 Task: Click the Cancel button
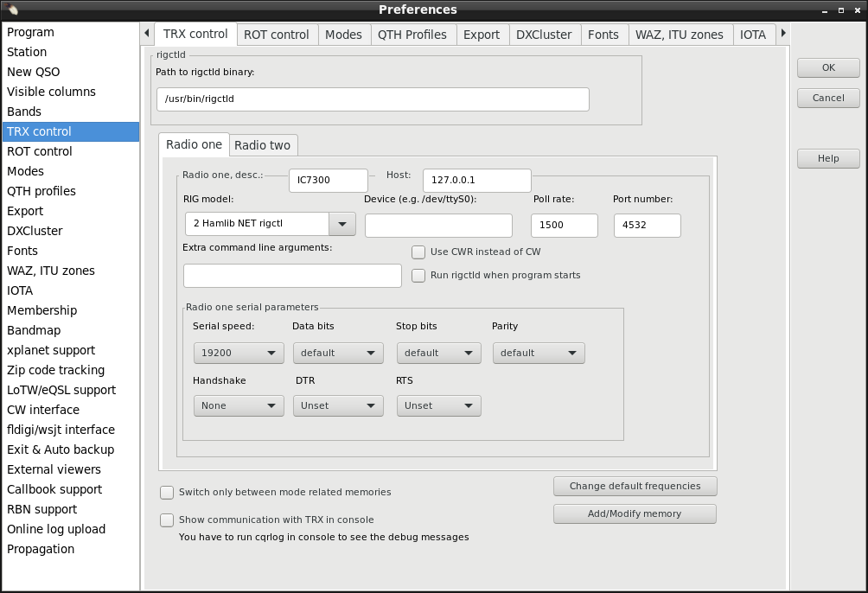click(829, 98)
